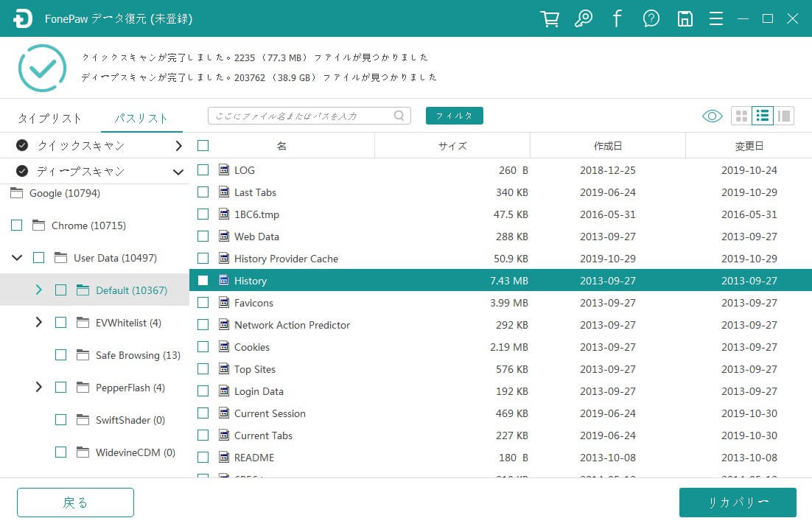Image resolution: width=812 pixels, height=532 pixels.
Task: Select the History Provider Cache file
Action: [x=286, y=259]
